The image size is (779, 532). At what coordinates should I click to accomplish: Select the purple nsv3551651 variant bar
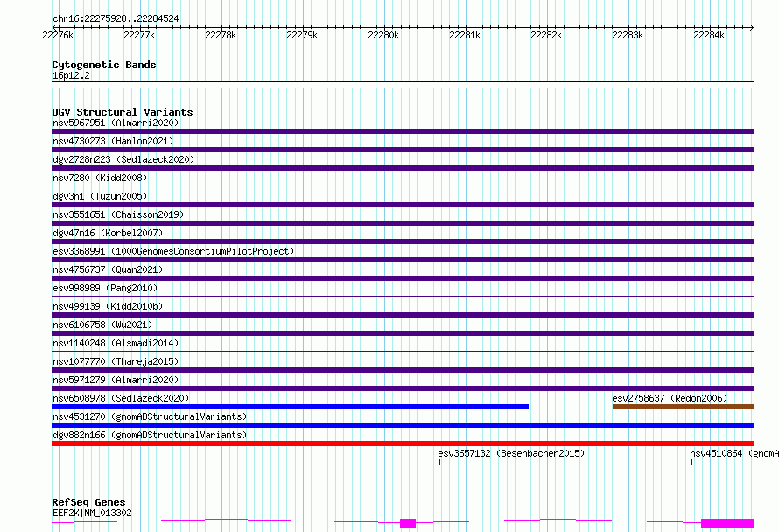[403, 223]
